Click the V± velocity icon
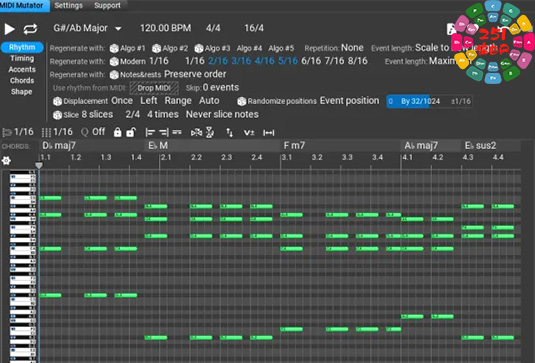Image resolution: width=535 pixels, height=363 pixels. (x=249, y=133)
